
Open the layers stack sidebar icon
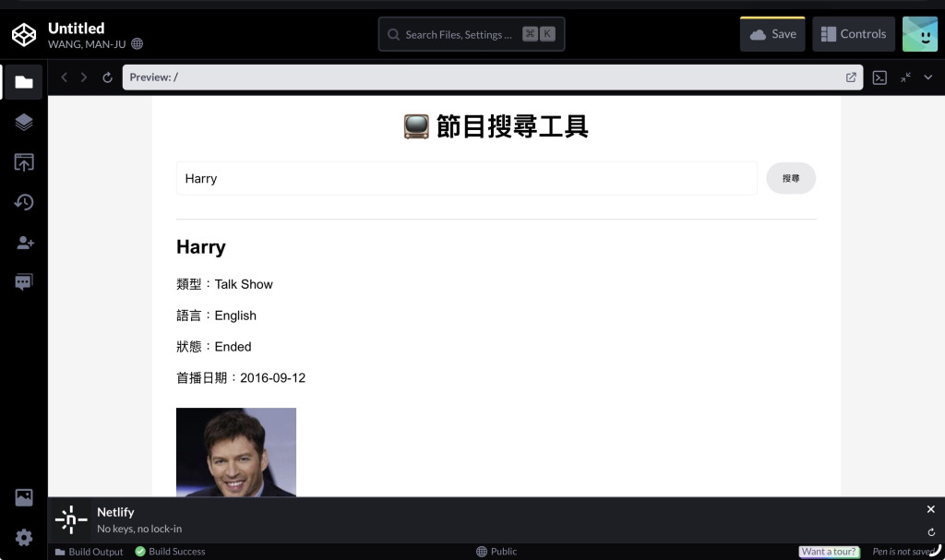coord(24,123)
